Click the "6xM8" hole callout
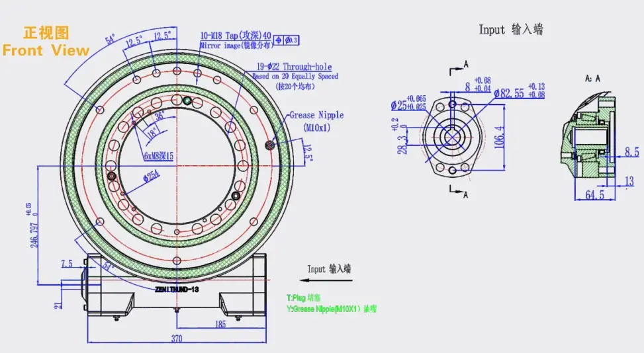Image resolution: width=644 pixels, height=353 pixels. pos(159,156)
